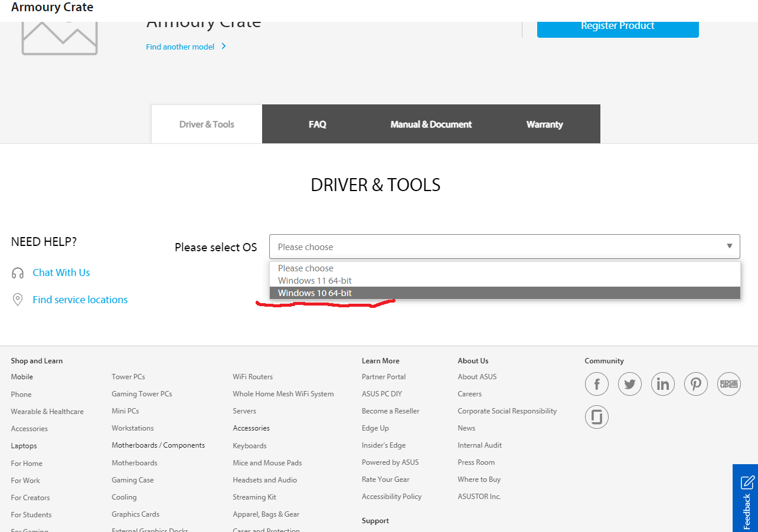Open the Partner Portal link
758x532 pixels.
tap(384, 377)
